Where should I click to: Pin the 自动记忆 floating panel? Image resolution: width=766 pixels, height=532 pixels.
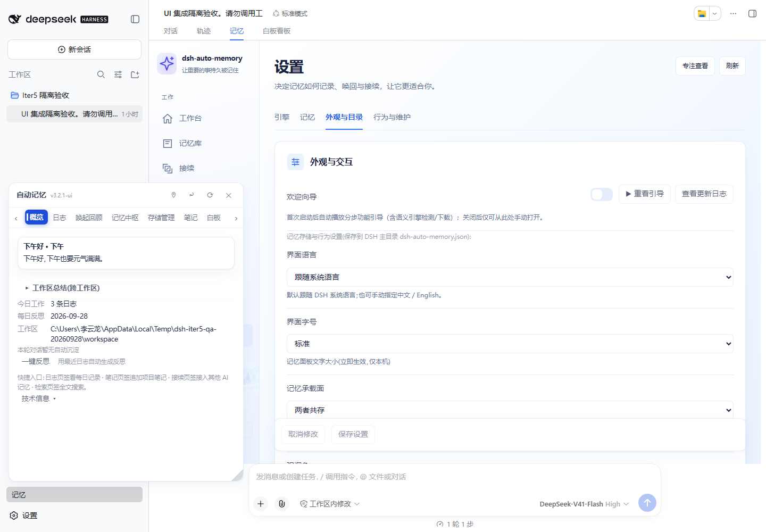(x=173, y=195)
